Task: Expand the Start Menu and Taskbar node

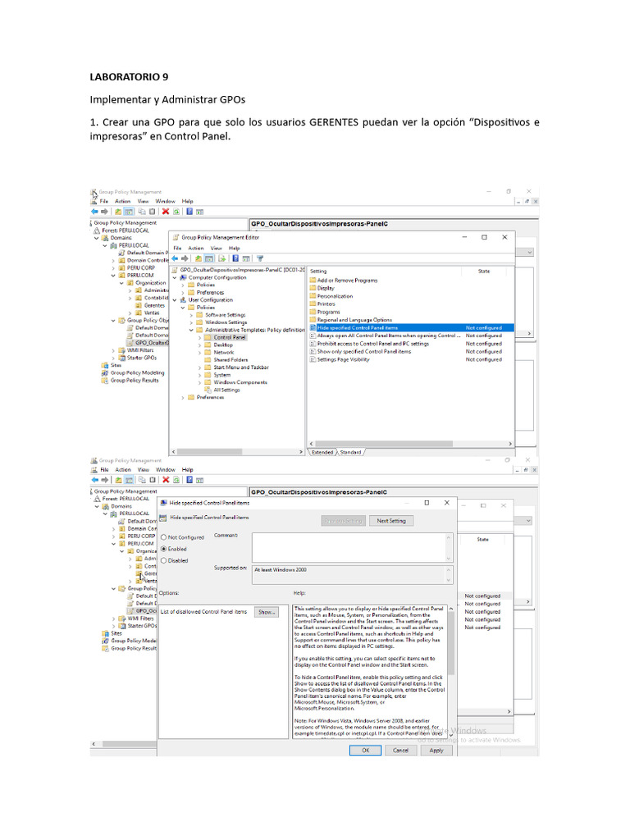Action: click(x=200, y=367)
